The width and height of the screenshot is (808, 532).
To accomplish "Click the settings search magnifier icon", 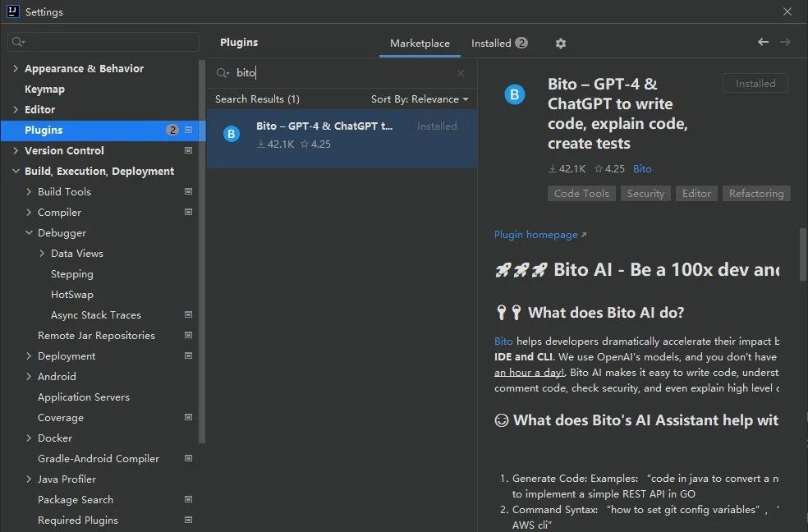I will tap(19, 42).
